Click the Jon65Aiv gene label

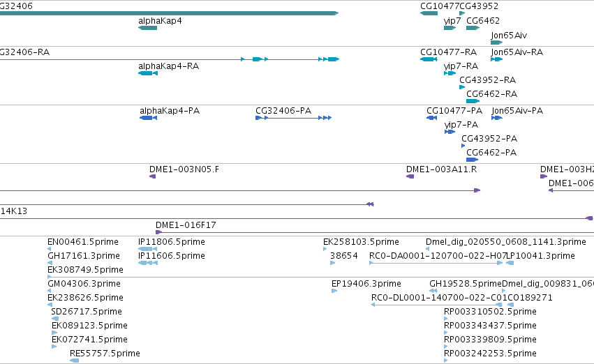(x=509, y=35)
